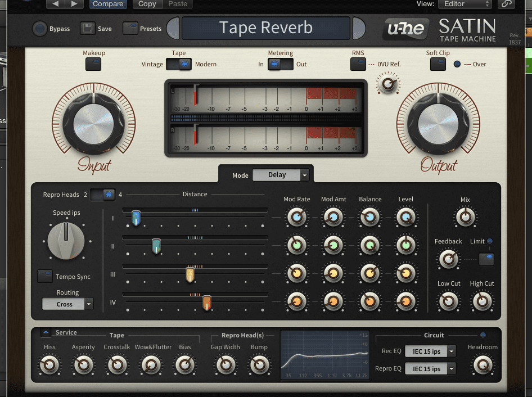Click the SATIN TAPE MACHINE title text
The width and height of the screenshot is (532, 397).
click(467, 30)
